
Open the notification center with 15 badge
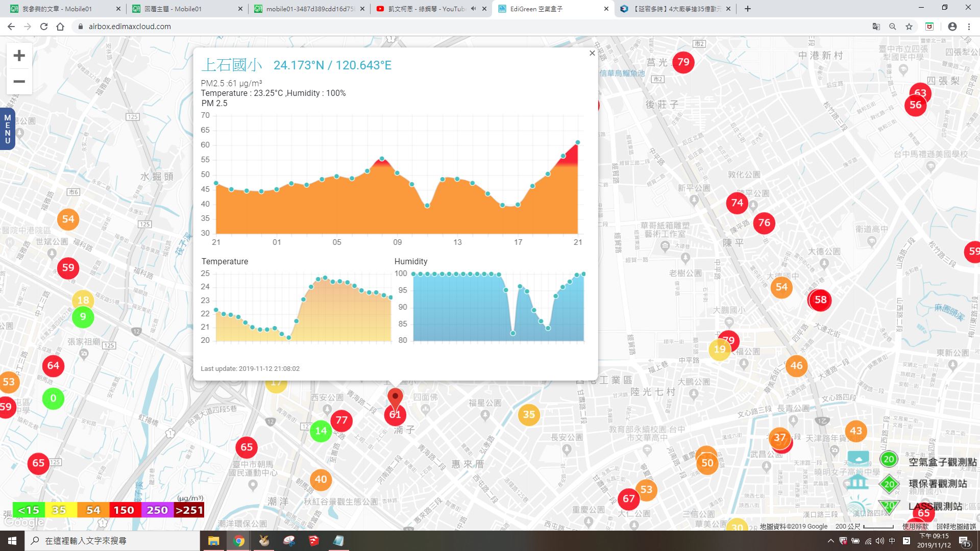965,542
